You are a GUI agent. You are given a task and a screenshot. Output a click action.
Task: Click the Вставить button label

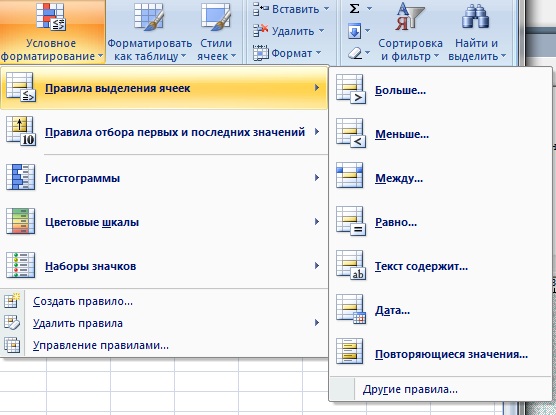[x=295, y=9]
